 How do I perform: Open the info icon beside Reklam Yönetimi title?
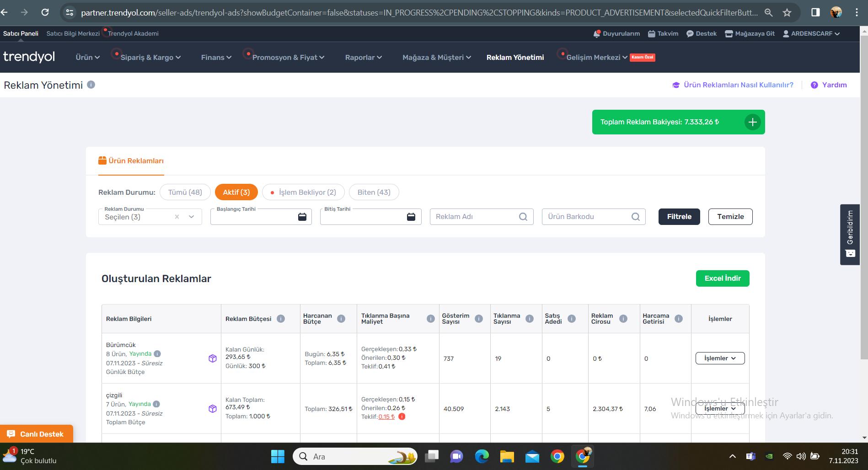(91, 85)
